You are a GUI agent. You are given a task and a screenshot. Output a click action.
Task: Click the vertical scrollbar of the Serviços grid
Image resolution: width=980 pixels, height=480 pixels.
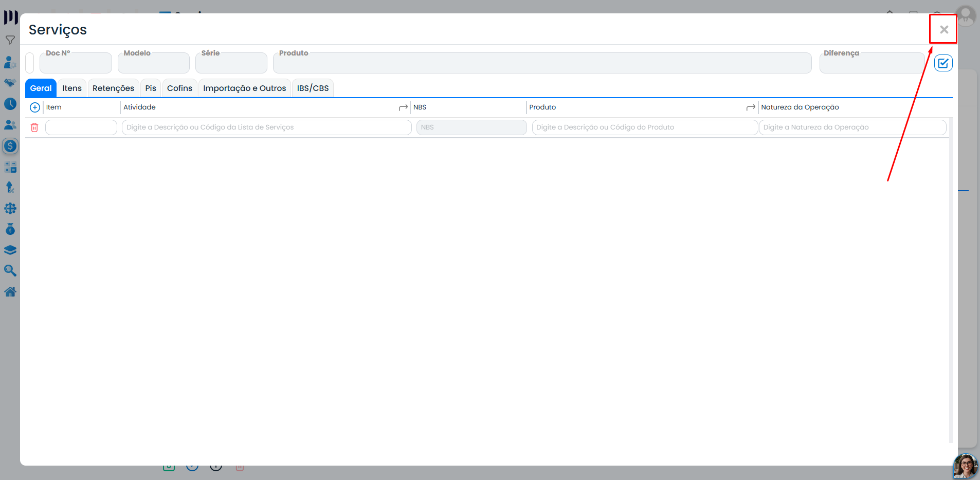pos(951,280)
